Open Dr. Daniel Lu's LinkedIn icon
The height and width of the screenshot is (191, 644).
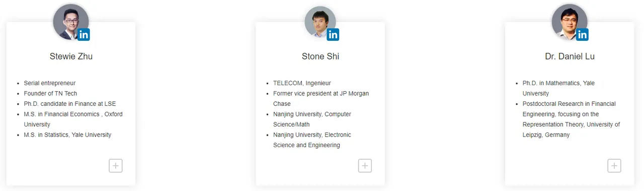[582, 35]
